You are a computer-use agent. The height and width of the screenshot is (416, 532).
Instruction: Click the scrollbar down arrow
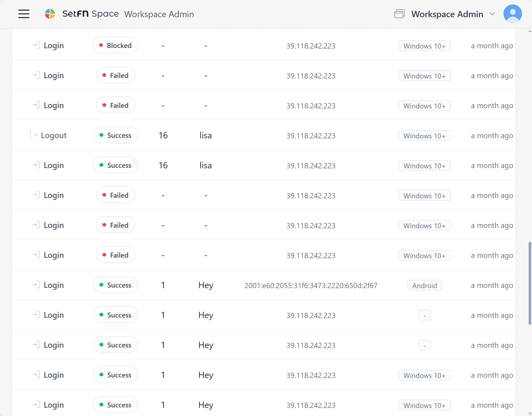[530, 413]
